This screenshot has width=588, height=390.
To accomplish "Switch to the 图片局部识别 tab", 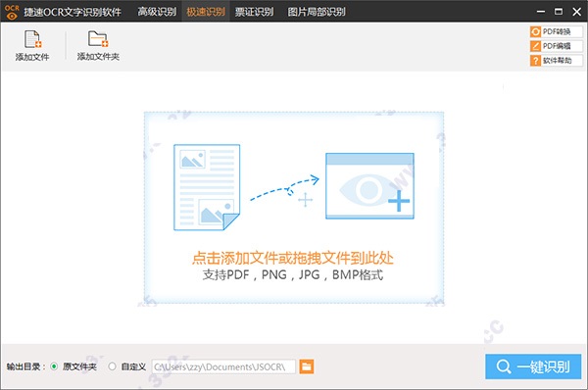I will click(317, 12).
